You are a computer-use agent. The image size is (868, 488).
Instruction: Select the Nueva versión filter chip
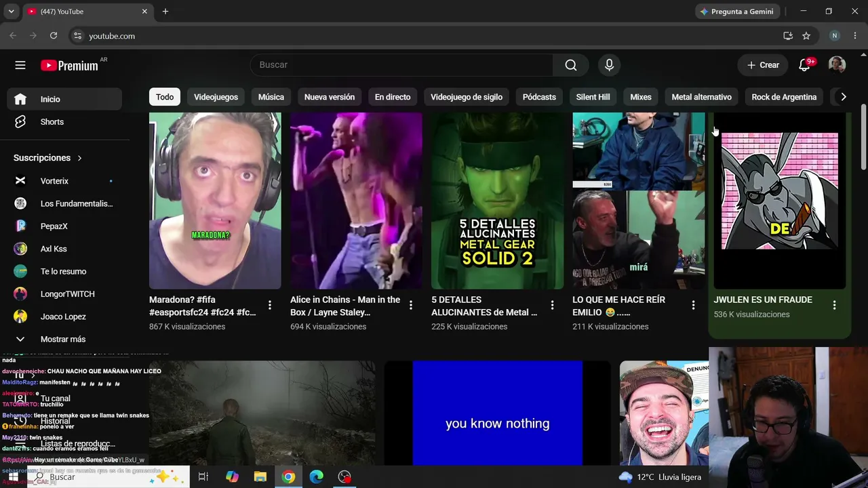(x=330, y=97)
